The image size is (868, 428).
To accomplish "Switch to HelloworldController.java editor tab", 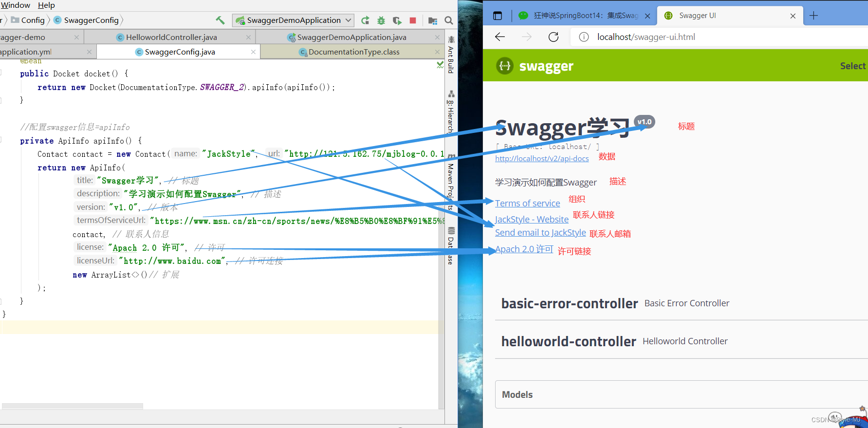I will 170,37.
